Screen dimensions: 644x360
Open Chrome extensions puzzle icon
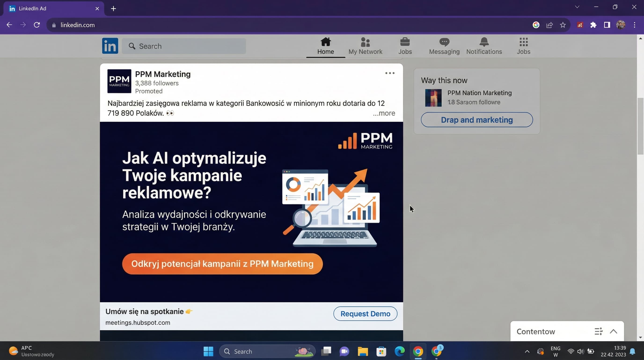[x=593, y=25]
